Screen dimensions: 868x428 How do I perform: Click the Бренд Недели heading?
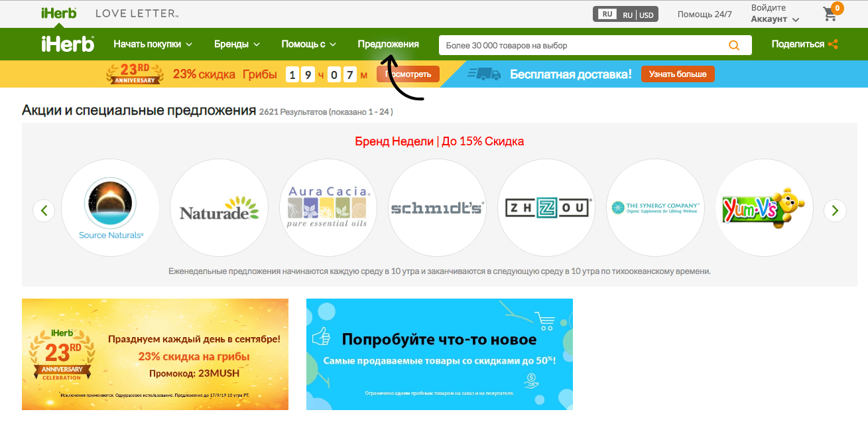click(440, 141)
